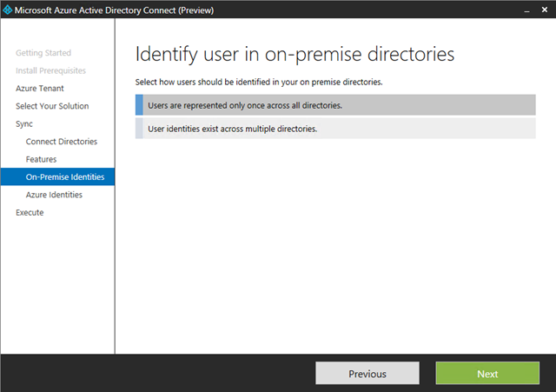Click the Previous button
Viewport: 556px width, 392px height.
pos(367,373)
